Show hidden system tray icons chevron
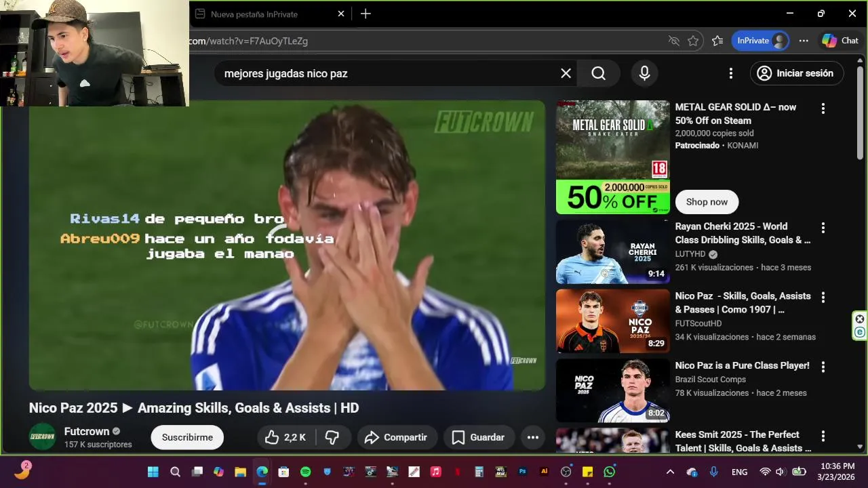This screenshot has height=488, width=868. pos(670,472)
